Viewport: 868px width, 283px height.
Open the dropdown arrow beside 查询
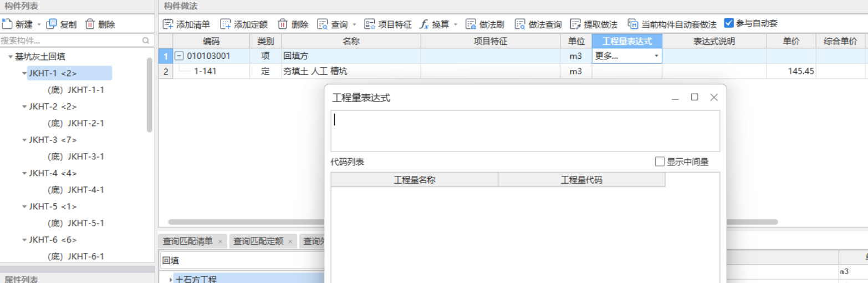click(x=354, y=25)
